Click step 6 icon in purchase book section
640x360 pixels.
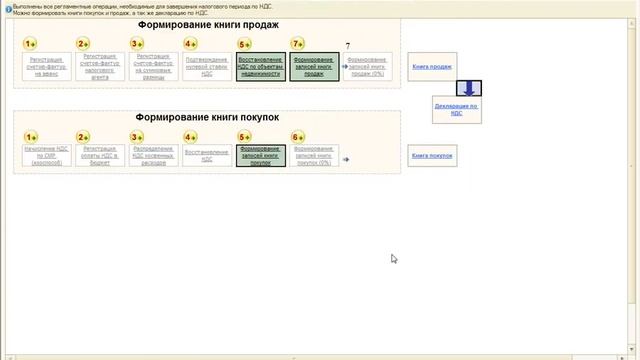(298, 137)
